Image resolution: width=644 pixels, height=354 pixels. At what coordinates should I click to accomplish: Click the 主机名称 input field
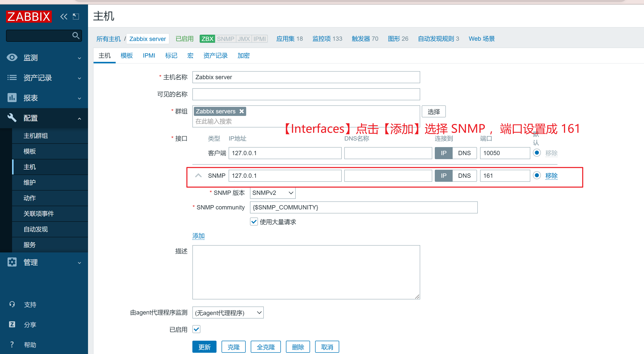(306, 77)
